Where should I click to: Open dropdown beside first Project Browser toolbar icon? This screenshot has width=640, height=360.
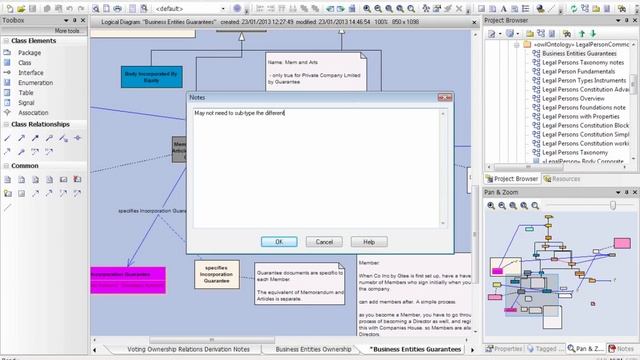[500, 33]
